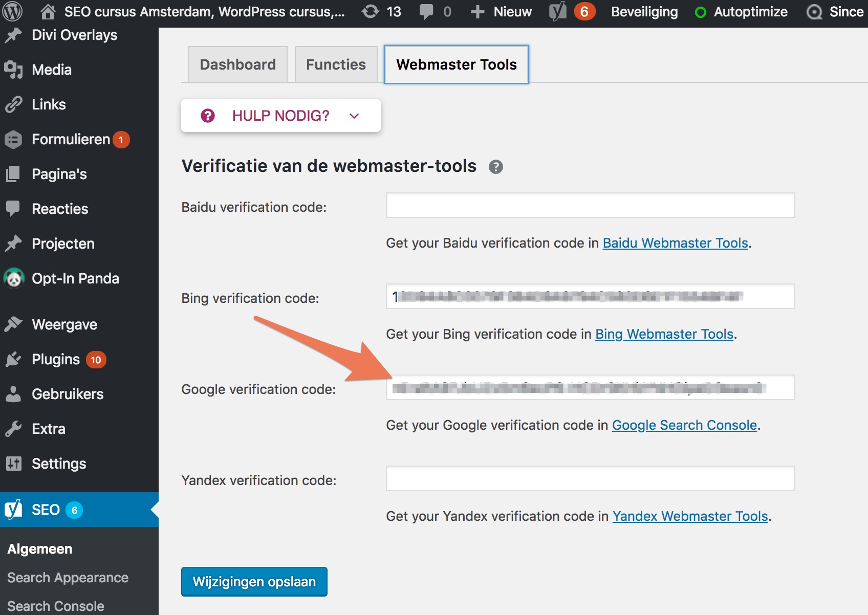Expand the HULP NODIG? help dropdown

point(280,116)
